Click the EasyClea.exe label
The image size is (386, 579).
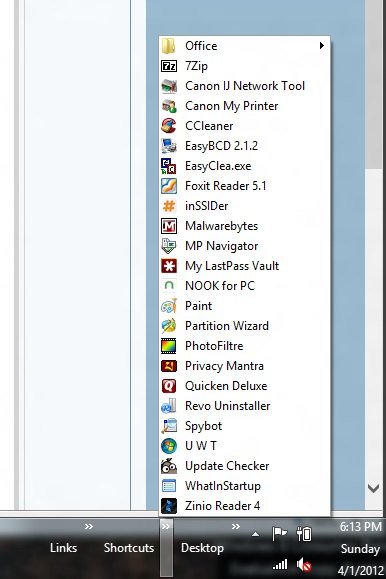218,166
